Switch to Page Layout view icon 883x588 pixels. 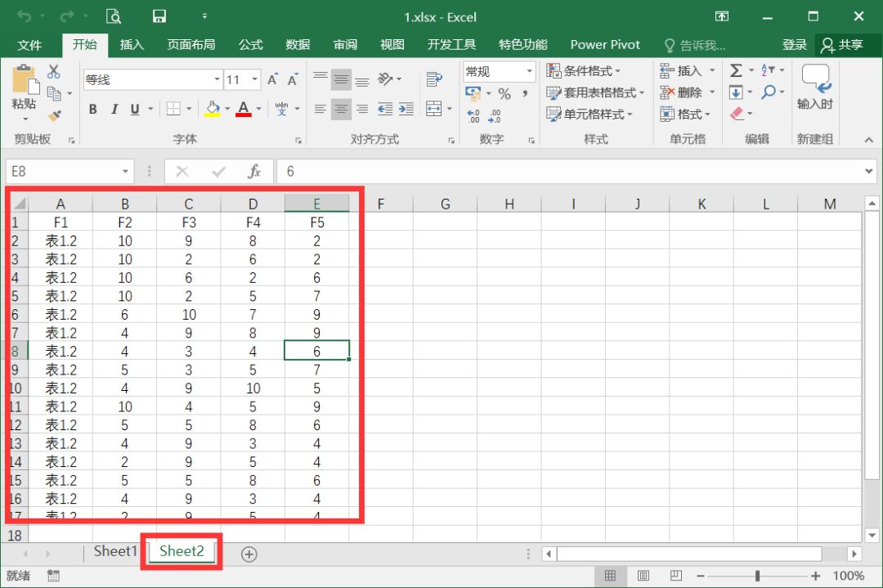(643, 576)
